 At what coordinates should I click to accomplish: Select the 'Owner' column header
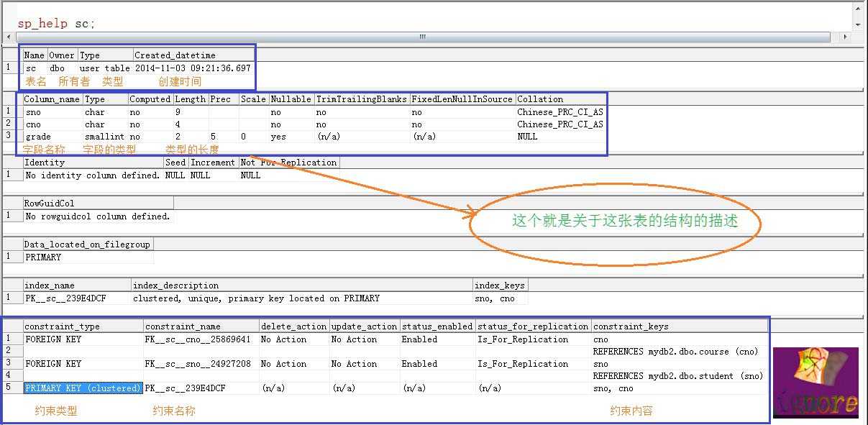tap(62, 55)
